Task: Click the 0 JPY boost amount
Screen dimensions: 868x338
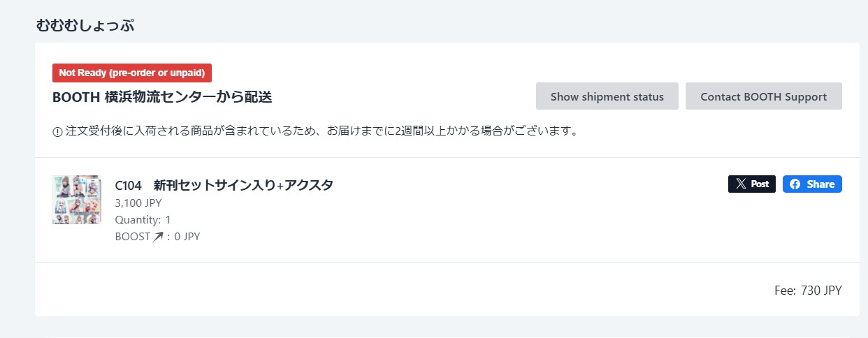Action: coord(187,237)
